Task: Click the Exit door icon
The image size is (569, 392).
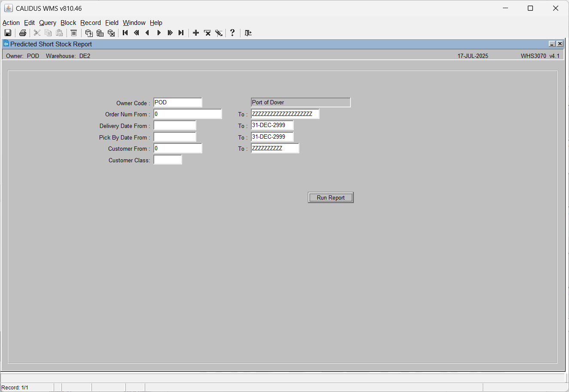Action: [x=248, y=33]
